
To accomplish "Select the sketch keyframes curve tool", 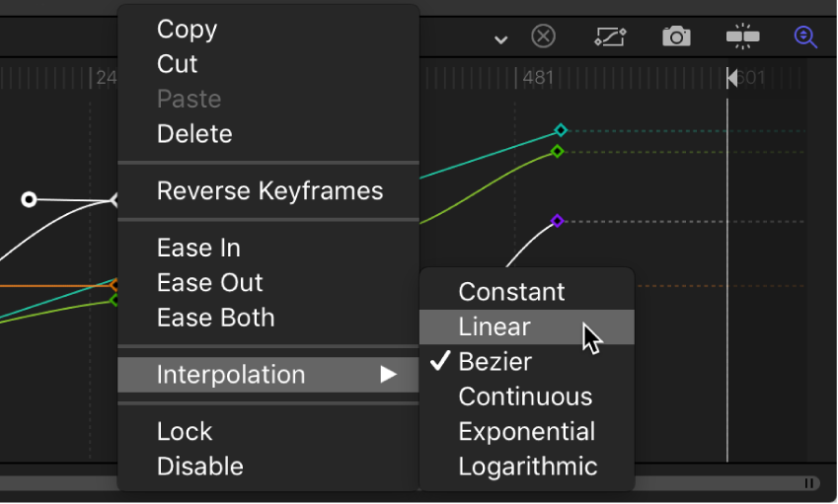I will [610, 36].
